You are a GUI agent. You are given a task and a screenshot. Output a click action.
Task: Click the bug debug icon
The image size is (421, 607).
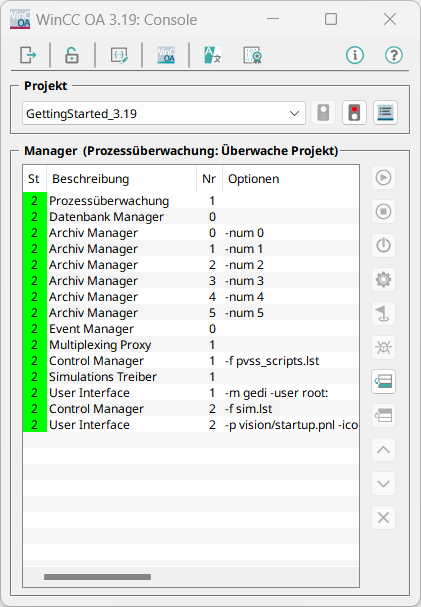(x=383, y=347)
